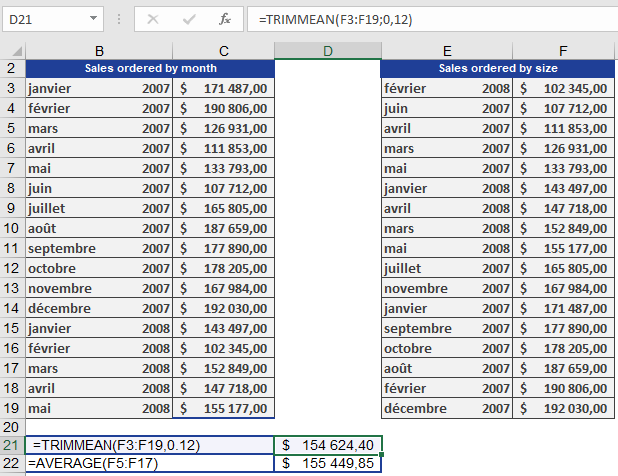Click inside the Name Box showing D21
This screenshot has height=476, width=618.
pyautogui.click(x=45, y=19)
